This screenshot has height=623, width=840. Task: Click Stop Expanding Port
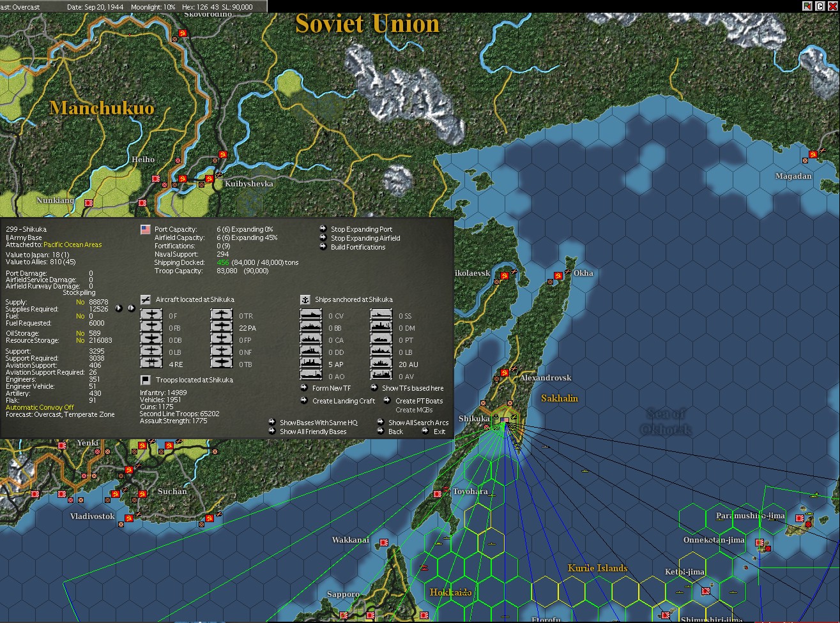[362, 229]
